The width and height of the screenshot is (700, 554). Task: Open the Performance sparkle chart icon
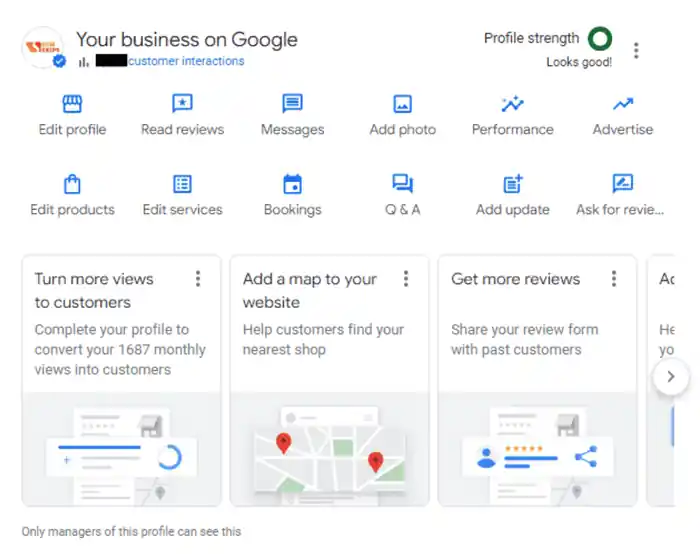(x=512, y=104)
